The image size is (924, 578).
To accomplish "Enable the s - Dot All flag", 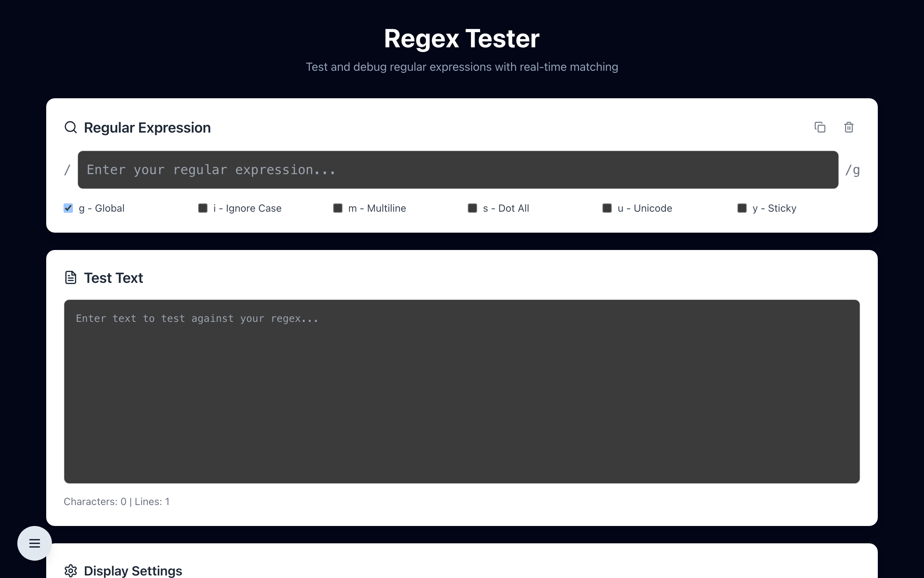I will pyautogui.click(x=472, y=208).
